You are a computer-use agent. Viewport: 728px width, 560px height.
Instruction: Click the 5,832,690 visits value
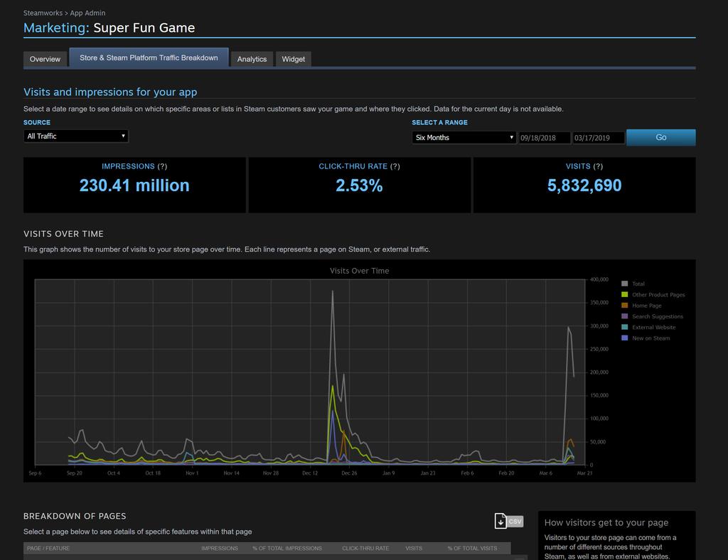(x=584, y=185)
